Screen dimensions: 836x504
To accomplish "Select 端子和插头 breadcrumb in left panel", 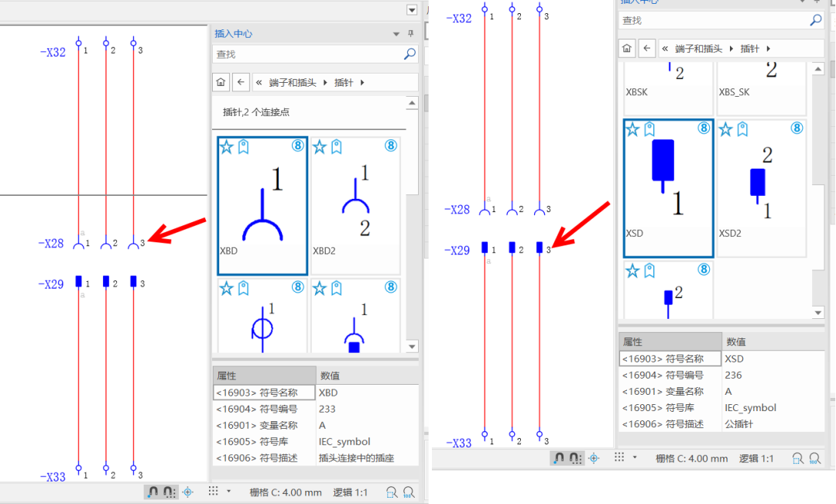I will coord(294,82).
